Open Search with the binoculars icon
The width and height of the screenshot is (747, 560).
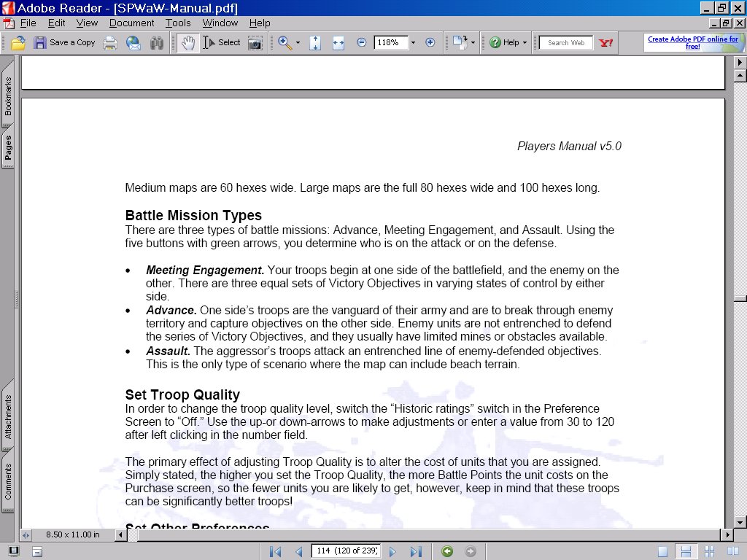tap(156, 43)
